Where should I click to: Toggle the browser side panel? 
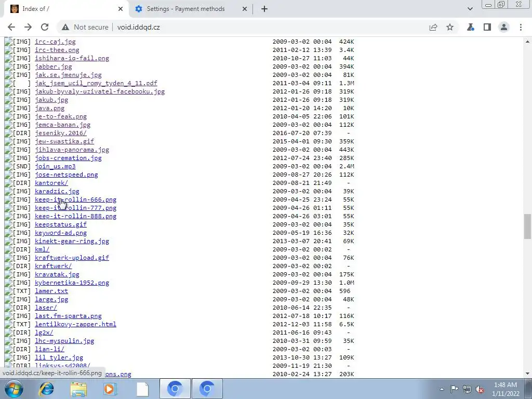point(487,27)
